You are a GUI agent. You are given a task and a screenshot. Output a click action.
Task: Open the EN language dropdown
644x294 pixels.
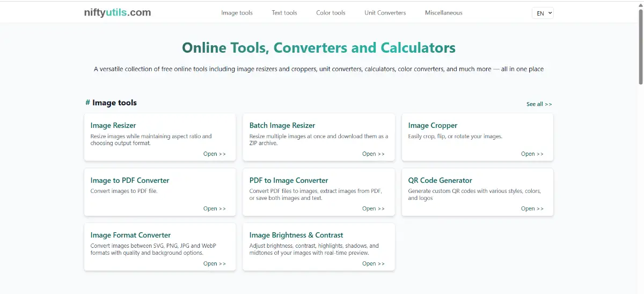[x=543, y=13]
